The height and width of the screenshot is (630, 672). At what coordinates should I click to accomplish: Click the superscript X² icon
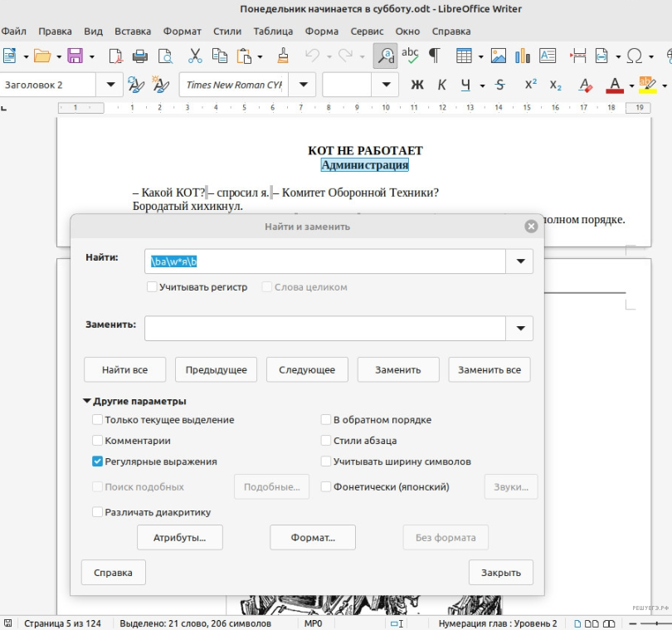[531, 85]
